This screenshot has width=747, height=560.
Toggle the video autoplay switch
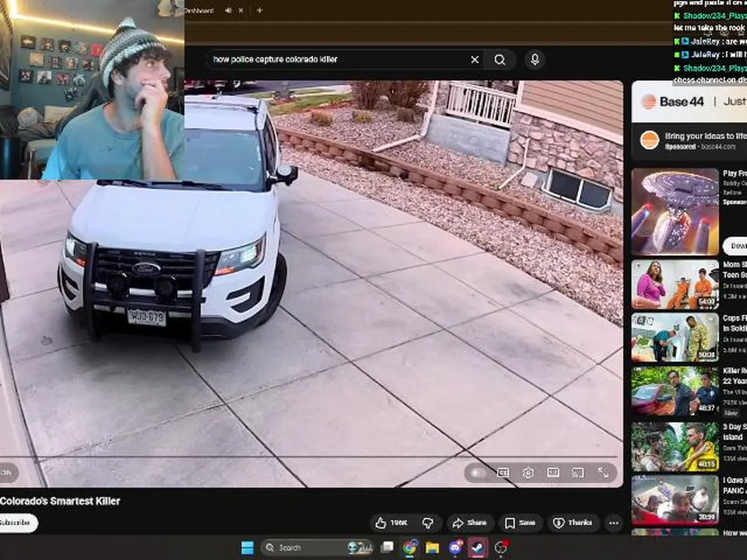click(478, 472)
